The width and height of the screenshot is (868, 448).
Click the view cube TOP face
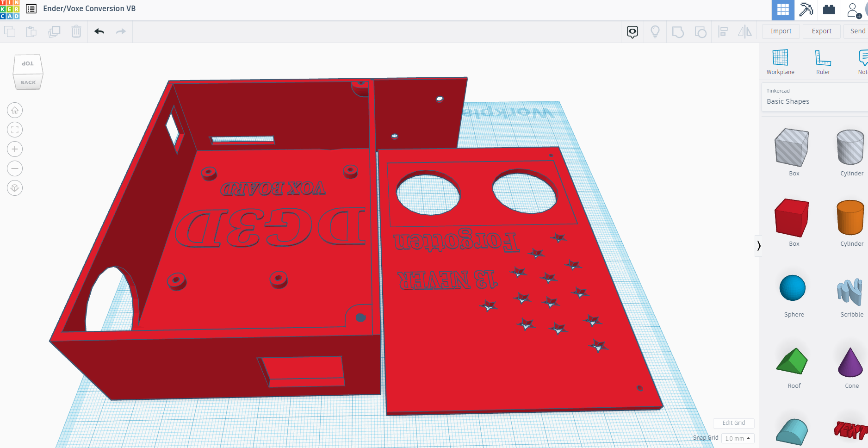(x=28, y=64)
